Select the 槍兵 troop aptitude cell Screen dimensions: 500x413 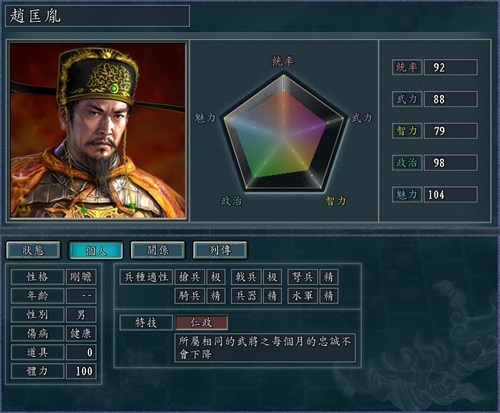click(190, 277)
